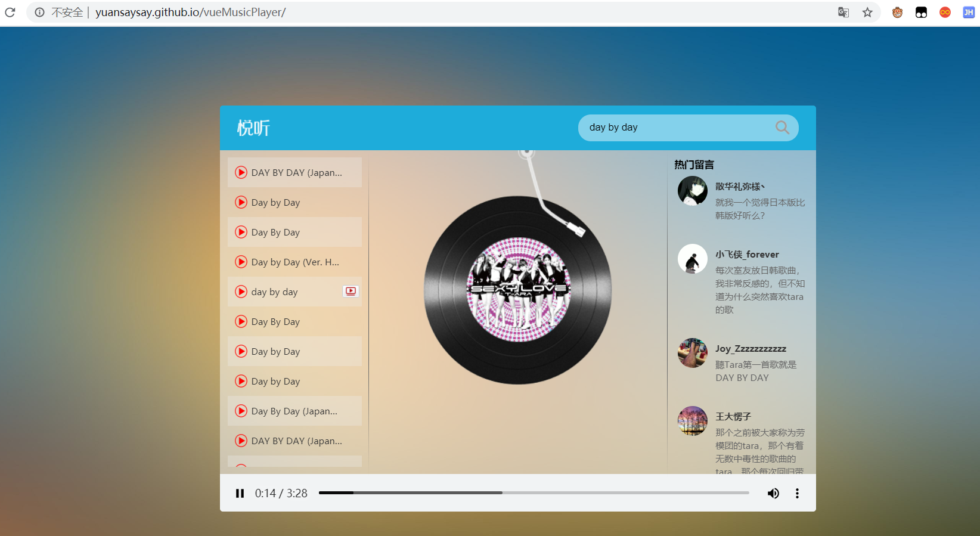Bookmark this page with the star icon
This screenshot has height=536, width=980.
(867, 12)
